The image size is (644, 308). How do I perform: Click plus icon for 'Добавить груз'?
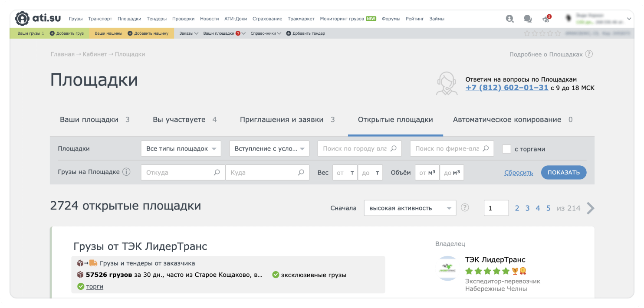click(52, 33)
